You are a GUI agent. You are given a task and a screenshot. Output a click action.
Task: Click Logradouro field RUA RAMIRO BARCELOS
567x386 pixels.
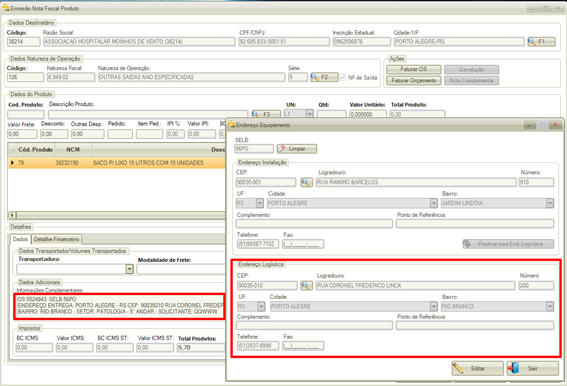coord(416,182)
